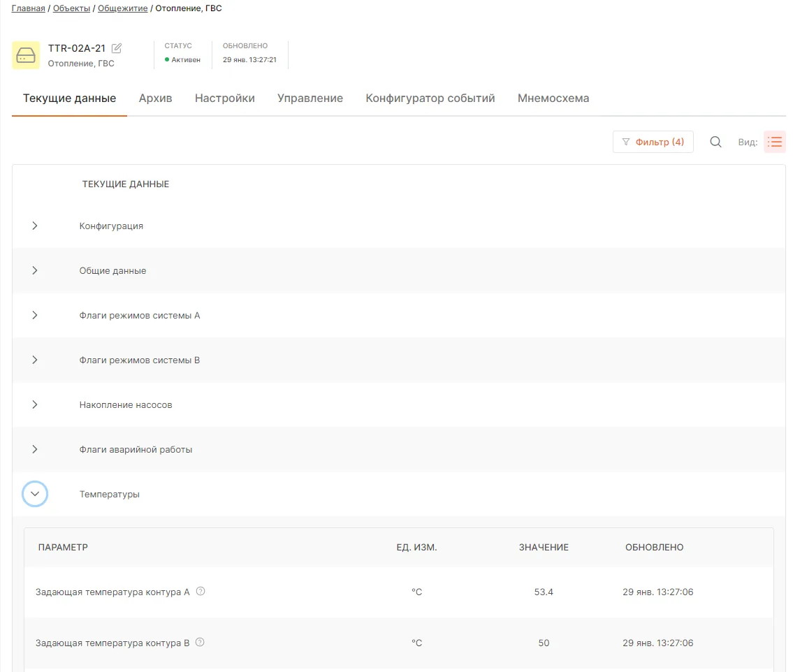Click the edit pencil icon next to TTR-02A-21
793x672 pixels.
(116, 48)
